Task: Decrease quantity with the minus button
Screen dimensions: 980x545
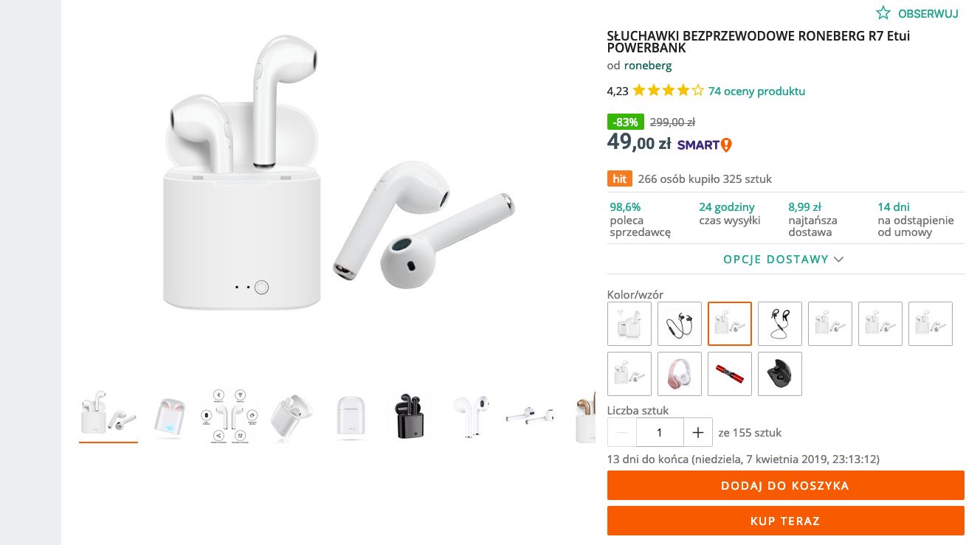Action: (x=622, y=432)
